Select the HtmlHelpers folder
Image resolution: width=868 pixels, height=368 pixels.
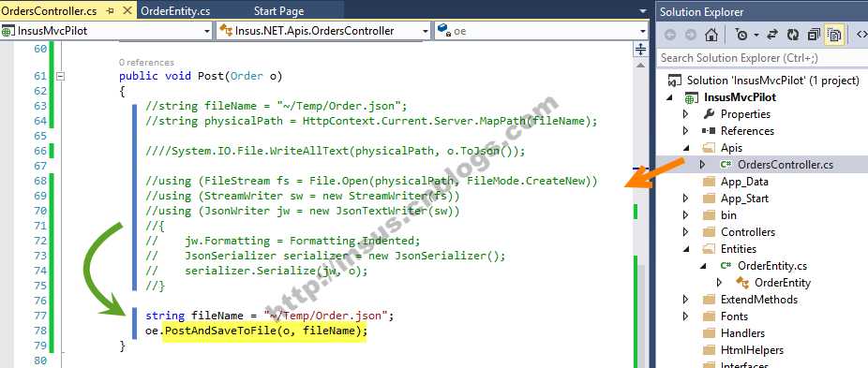pos(752,350)
